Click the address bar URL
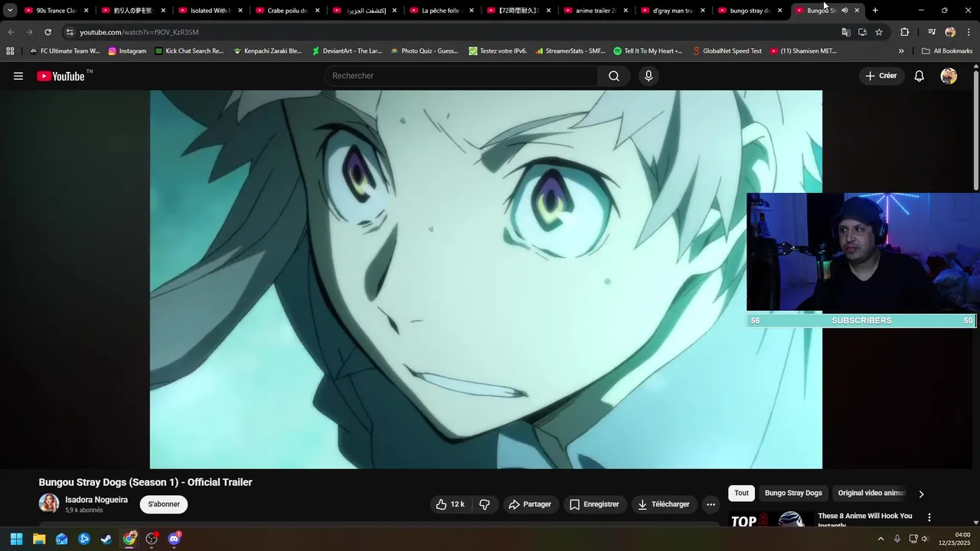This screenshot has width=980, height=551. (139, 32)
